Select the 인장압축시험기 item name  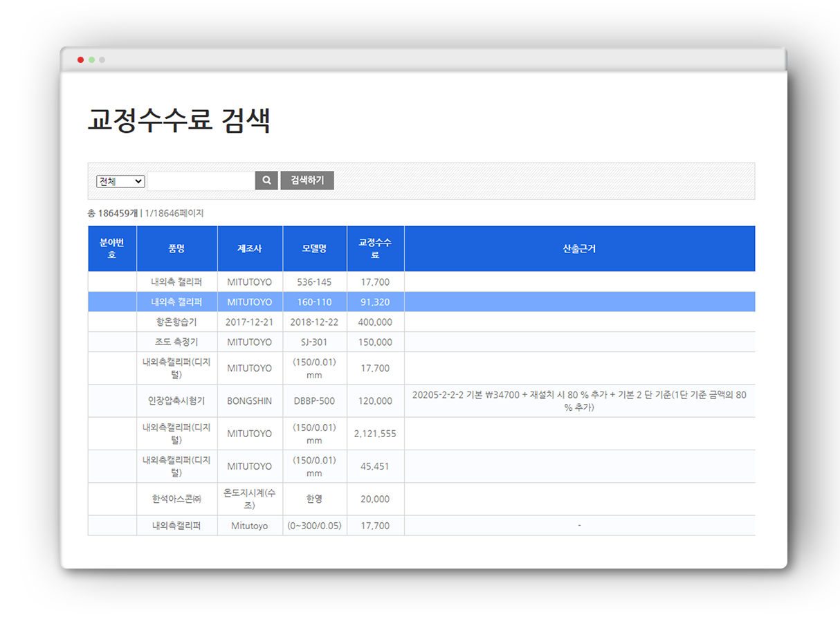tap(176, 401)
